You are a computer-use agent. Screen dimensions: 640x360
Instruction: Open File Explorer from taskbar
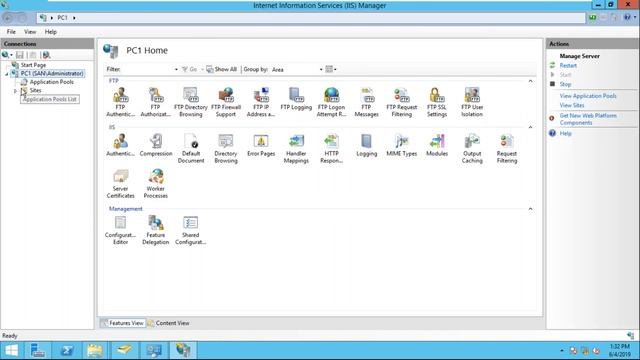[95, 350]
